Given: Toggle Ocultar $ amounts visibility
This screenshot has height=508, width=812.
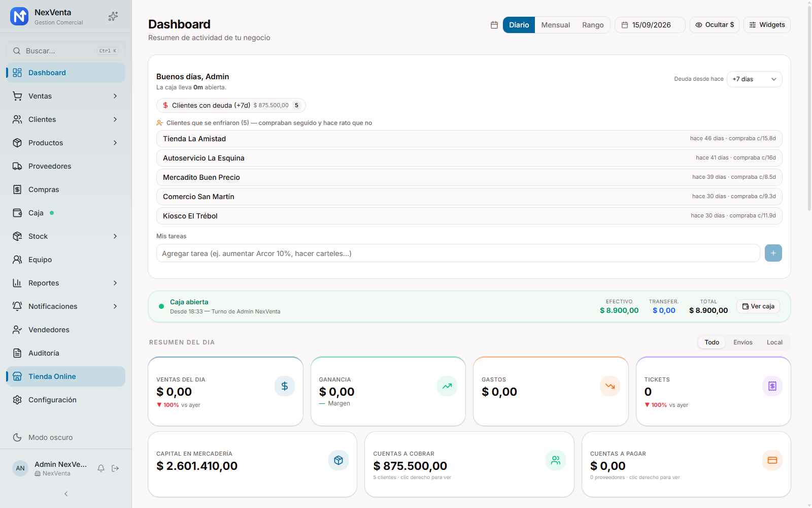Looking at the screenshot, I should (x=715, y=25).
